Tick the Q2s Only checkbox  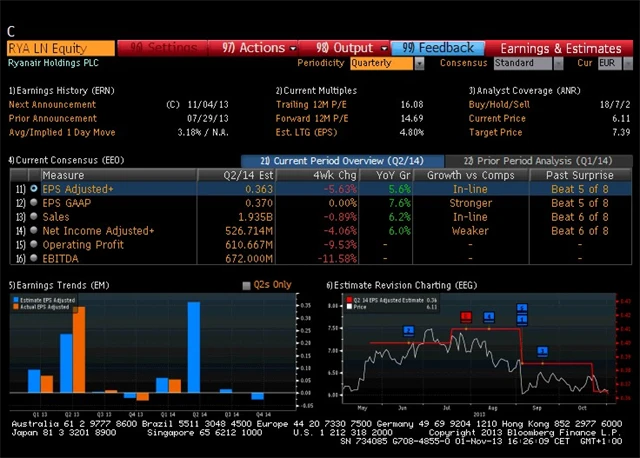point(246,285)
